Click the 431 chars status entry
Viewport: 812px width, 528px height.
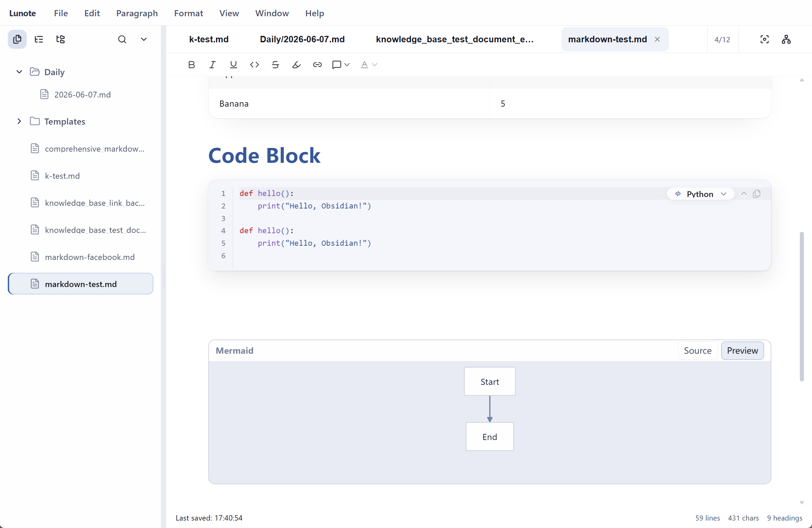(x=743, y=518)
